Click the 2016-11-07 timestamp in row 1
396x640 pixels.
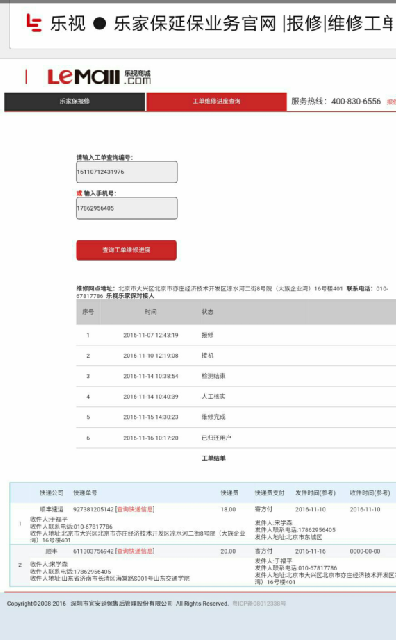[151, 335]
